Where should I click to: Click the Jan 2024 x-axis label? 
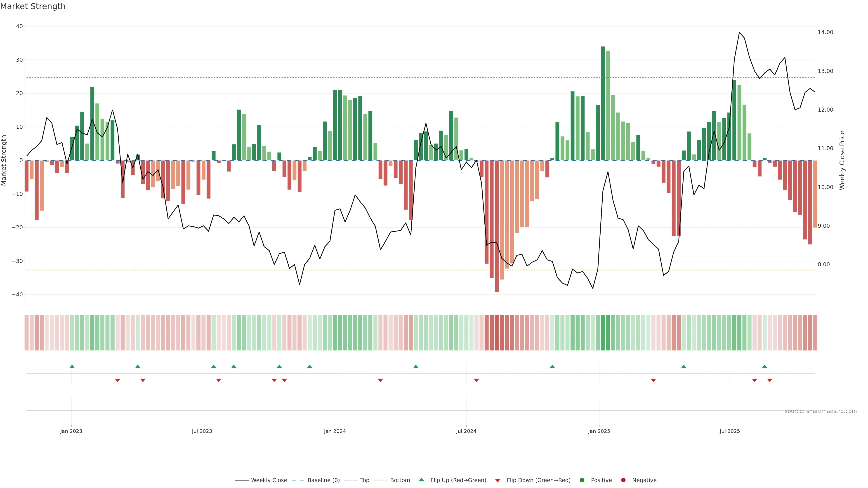(x=335, y=431)
